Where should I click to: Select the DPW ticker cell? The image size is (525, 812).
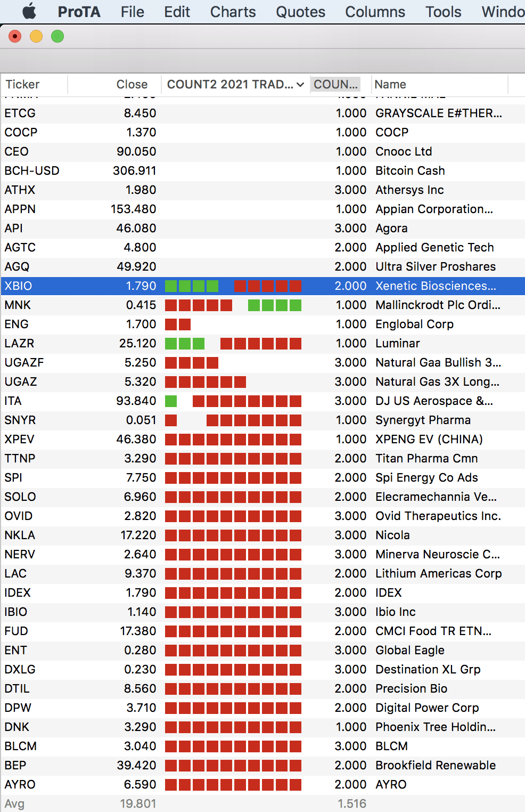(x=18, y=708)
